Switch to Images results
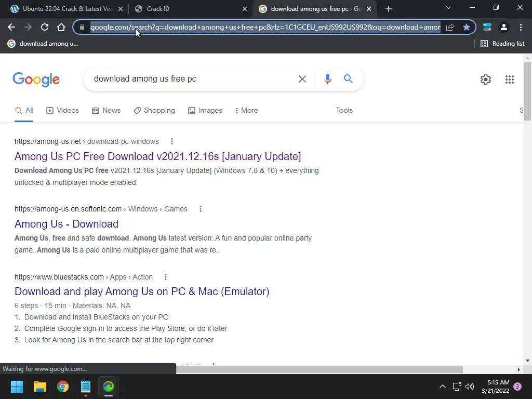 (x=205, y=111)
